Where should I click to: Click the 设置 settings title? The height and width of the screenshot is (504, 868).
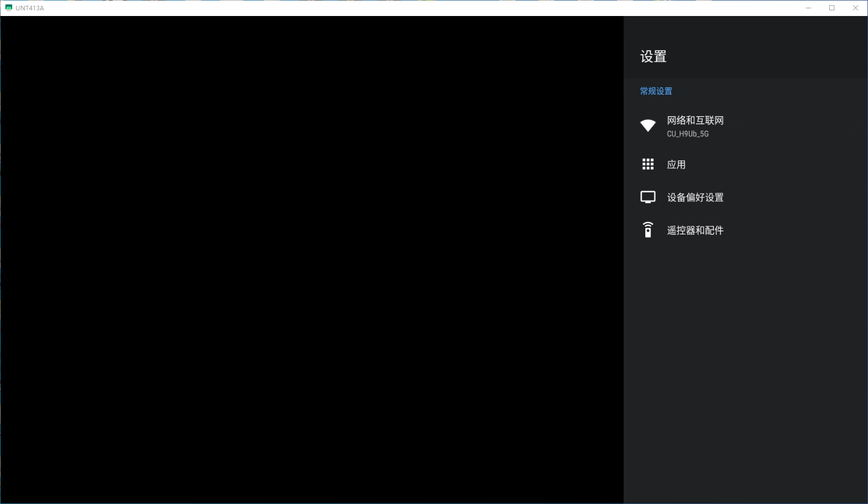(x=653, y=56)
